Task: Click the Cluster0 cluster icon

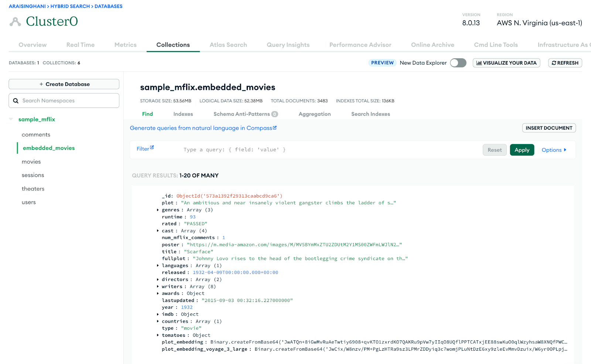Action: click(15, 22)
